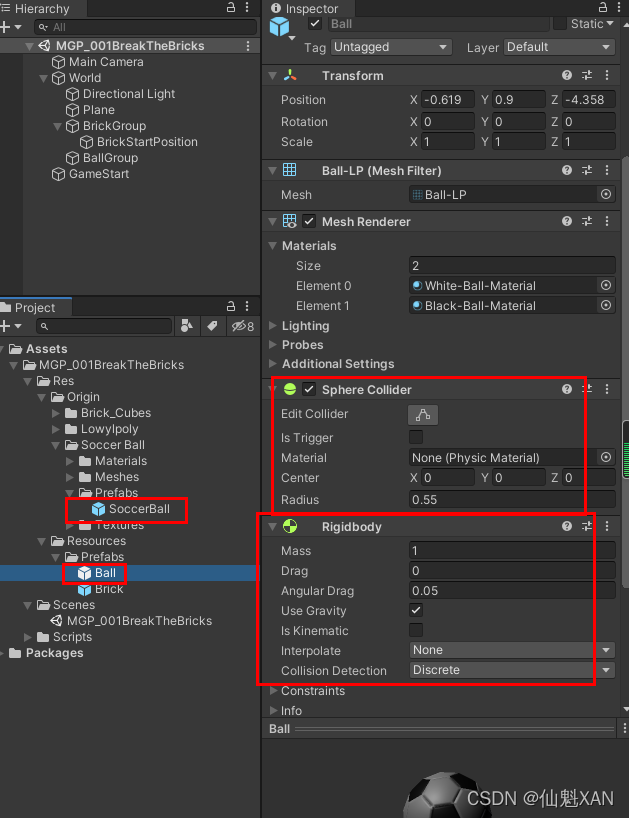Toggle the Static checkbox
This screenshot has width=629, height=818.
[560, 23]
